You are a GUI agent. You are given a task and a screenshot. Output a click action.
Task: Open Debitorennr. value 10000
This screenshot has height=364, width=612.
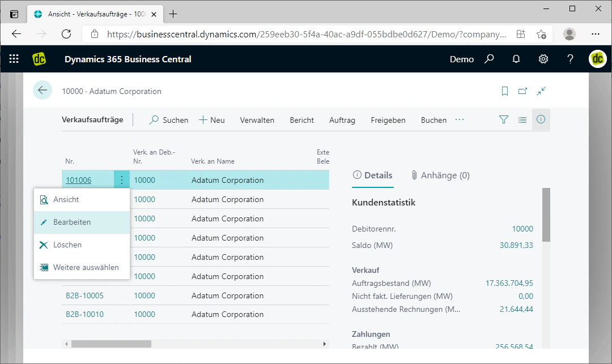click(x=522, y=229)
